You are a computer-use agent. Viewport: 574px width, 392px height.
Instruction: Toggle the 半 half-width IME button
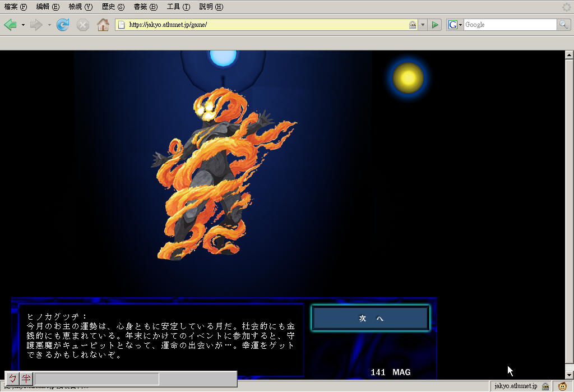pos(26,379)
